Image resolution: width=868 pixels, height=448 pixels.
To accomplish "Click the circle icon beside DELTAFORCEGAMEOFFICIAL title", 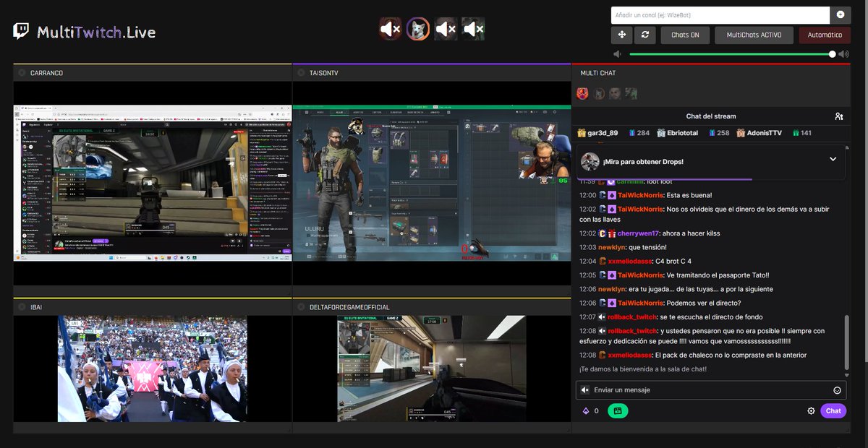I will click(301, 307).
